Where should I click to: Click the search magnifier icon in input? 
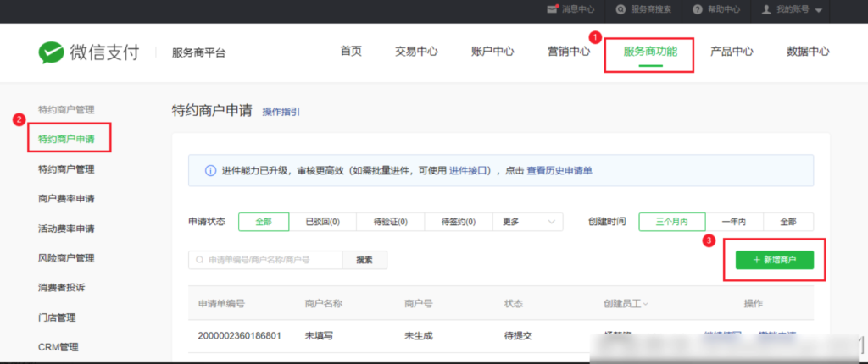point(200,260)
